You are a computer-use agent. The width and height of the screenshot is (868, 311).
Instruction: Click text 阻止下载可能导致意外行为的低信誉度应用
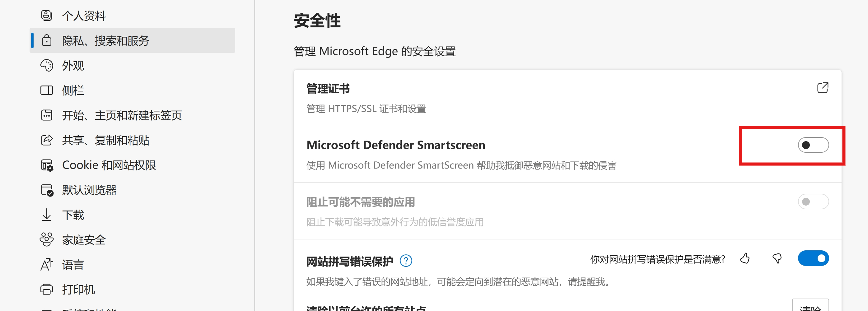395,222
